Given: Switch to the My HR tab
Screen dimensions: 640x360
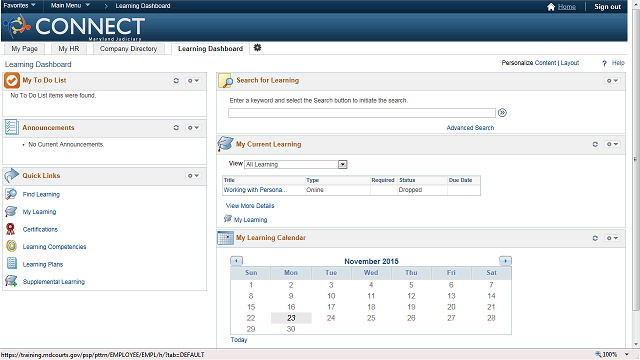Looking at the screenshot, I should point(69,49).
